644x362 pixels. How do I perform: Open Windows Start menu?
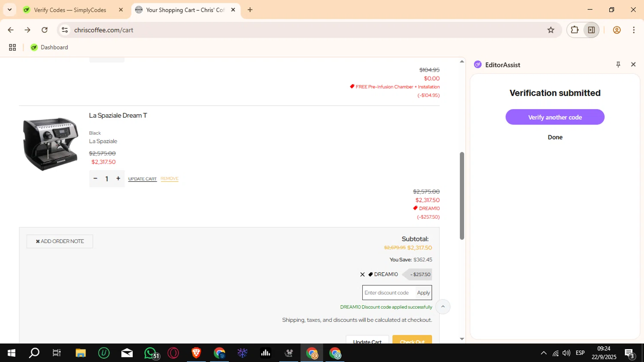[x=12, y=353]
